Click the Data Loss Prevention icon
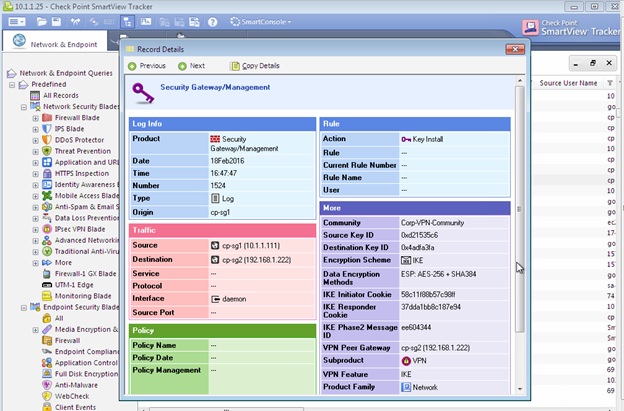Image resolution: width=624 pixels, height=411 pixels. [47, 218]
